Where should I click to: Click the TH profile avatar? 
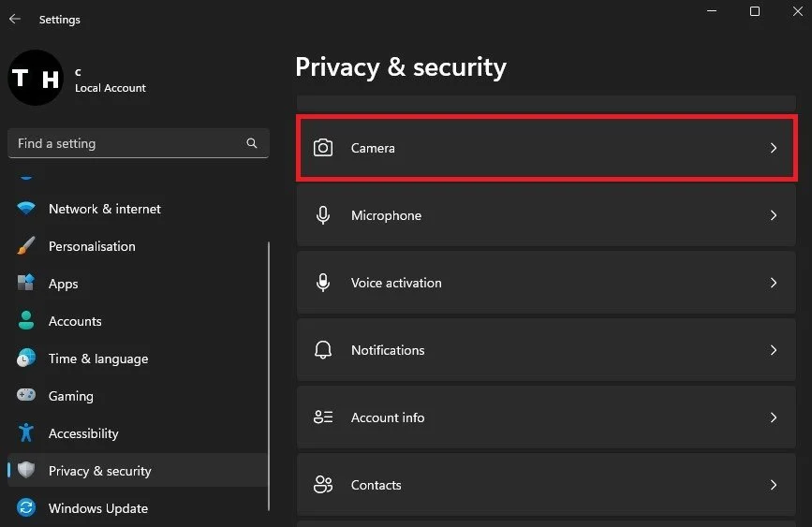click(36, 79)
